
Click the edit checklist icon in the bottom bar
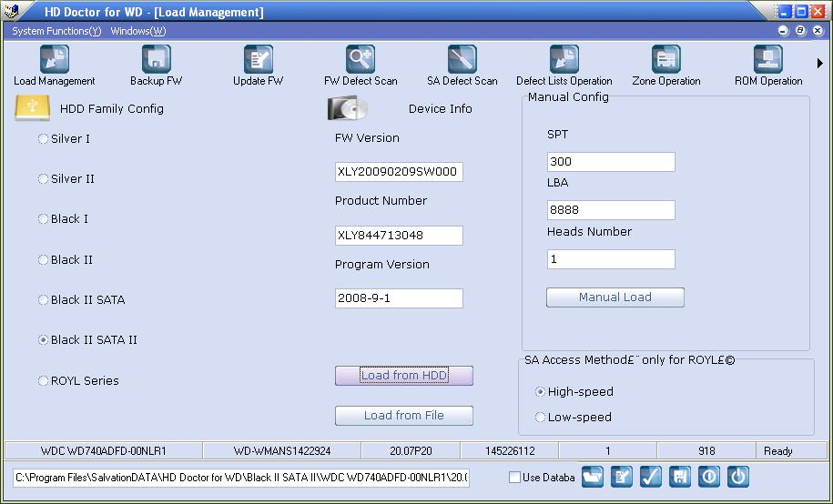(622, 477)
